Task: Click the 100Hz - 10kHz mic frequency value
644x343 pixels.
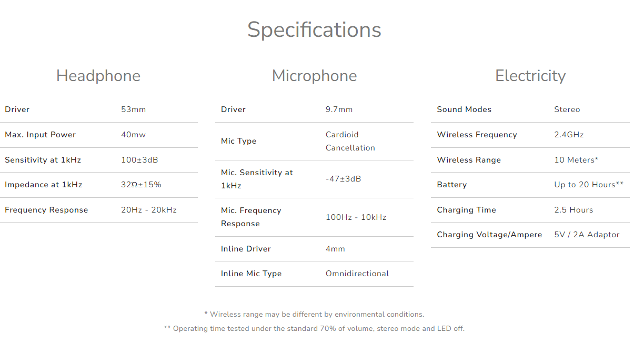Action: pyautogui.click(x=356, y=217)
